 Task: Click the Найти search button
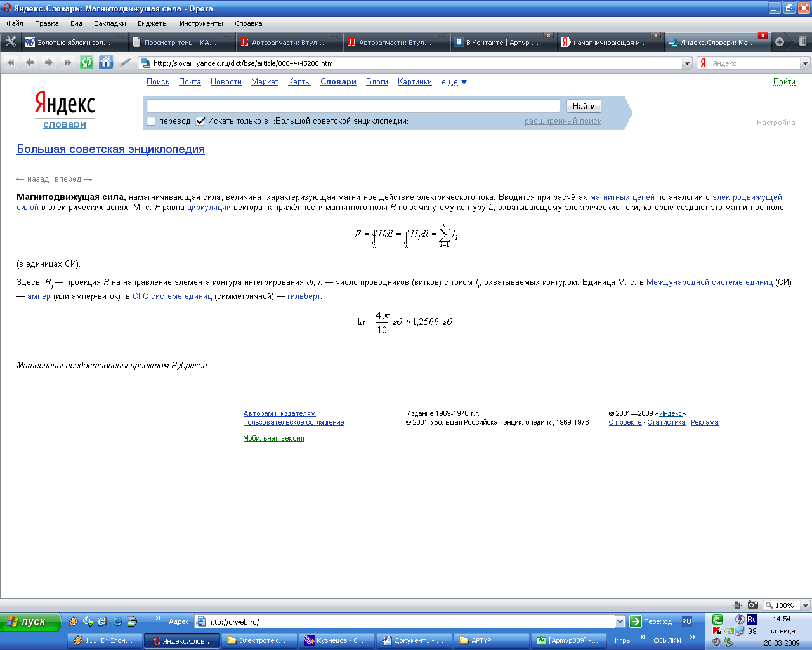[584, 107]
